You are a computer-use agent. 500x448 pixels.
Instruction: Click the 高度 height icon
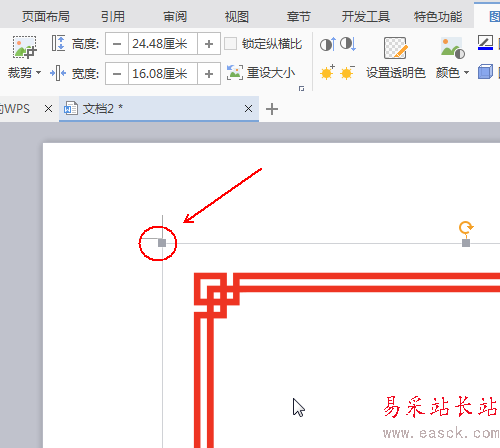coord(58,43)
